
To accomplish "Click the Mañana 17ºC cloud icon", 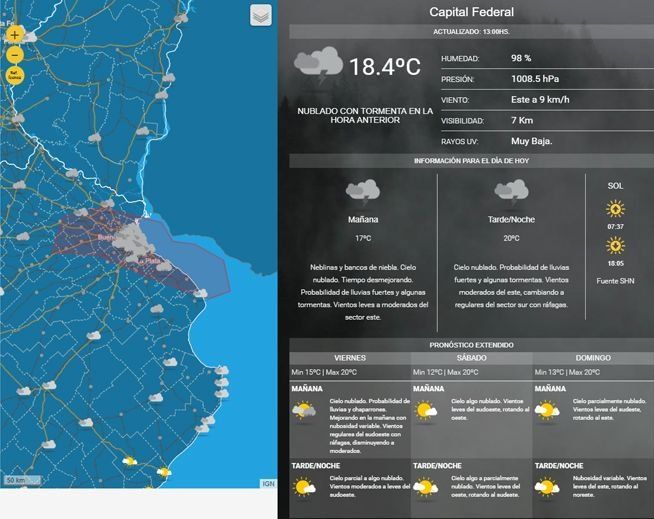I will coord(362,191).
